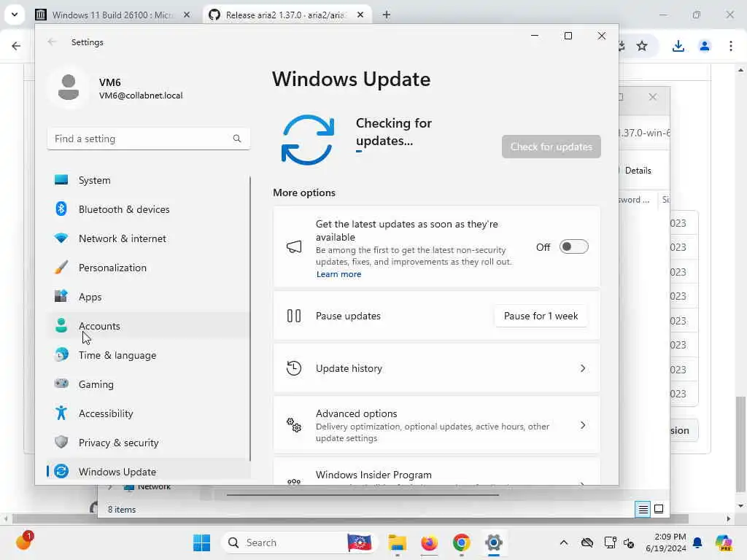Open Firefox from taskbar

(x=429, y=542)
